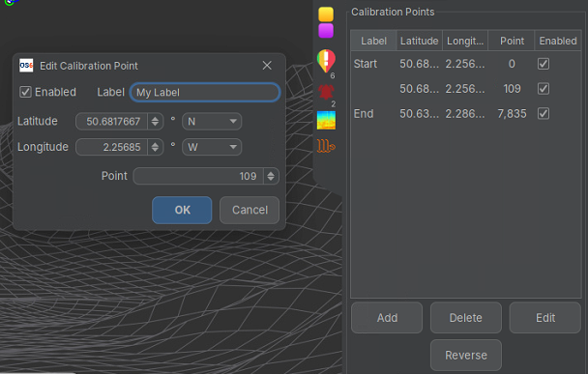Viewport: 588px width, 374px height.
Task: Sort by the Enabled column header
Action: [558, 41]
